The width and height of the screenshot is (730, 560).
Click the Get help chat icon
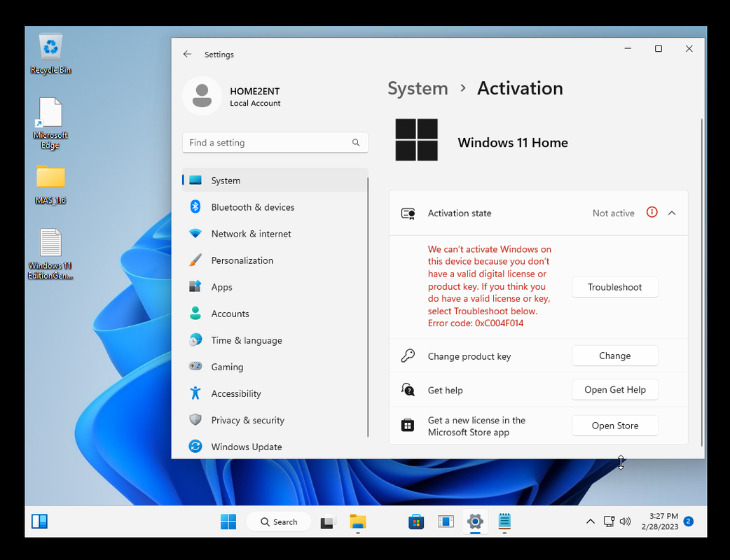tap(408, 390)
